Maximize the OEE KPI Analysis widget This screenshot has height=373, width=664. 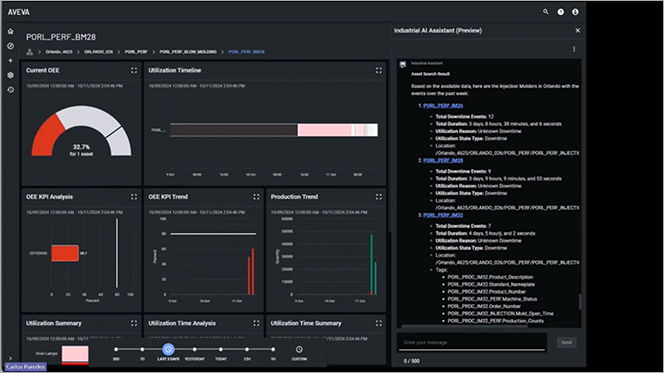click(134, 197)
